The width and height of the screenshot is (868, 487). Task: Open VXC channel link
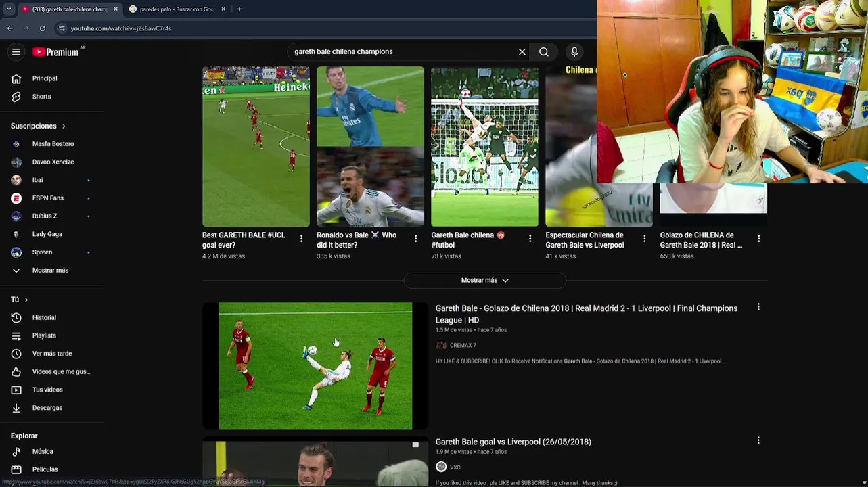tap(455, 467)
